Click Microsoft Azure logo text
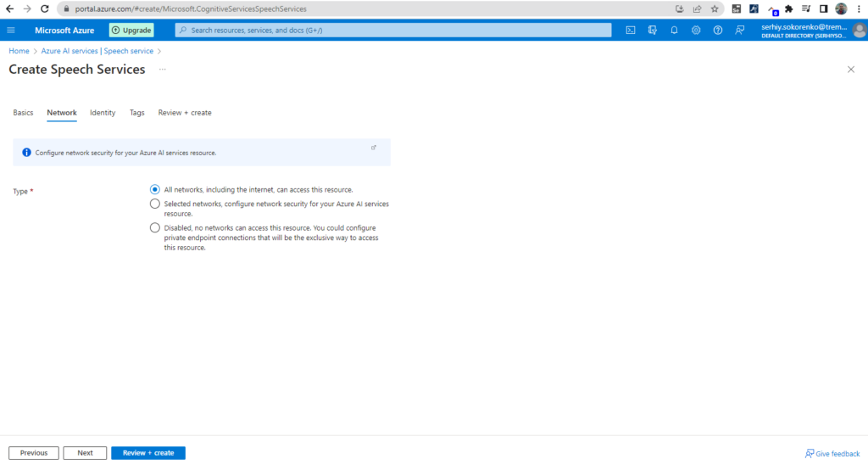The image size is (868, 470). (64, 31)
